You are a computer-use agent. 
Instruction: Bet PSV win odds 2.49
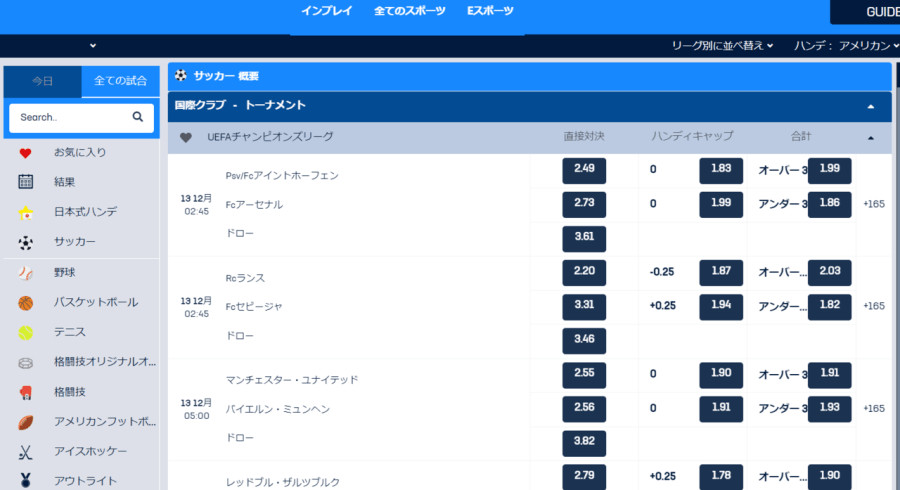click(x=584, y=170)
